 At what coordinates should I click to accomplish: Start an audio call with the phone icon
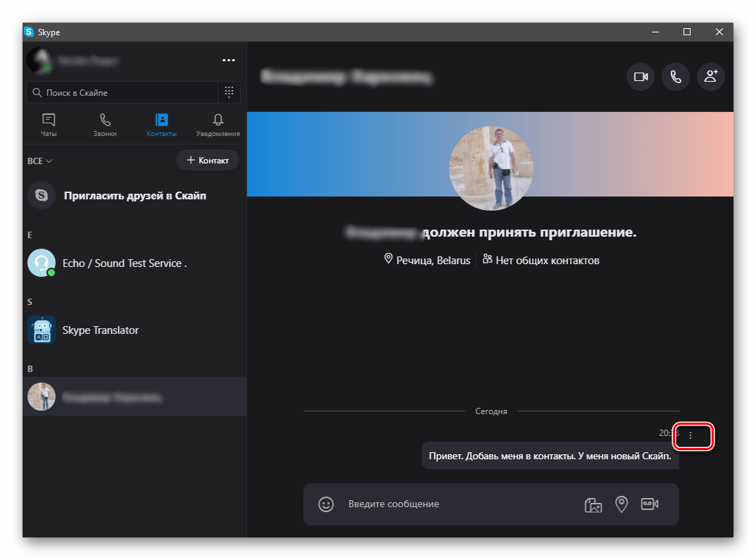click(676, 77)
